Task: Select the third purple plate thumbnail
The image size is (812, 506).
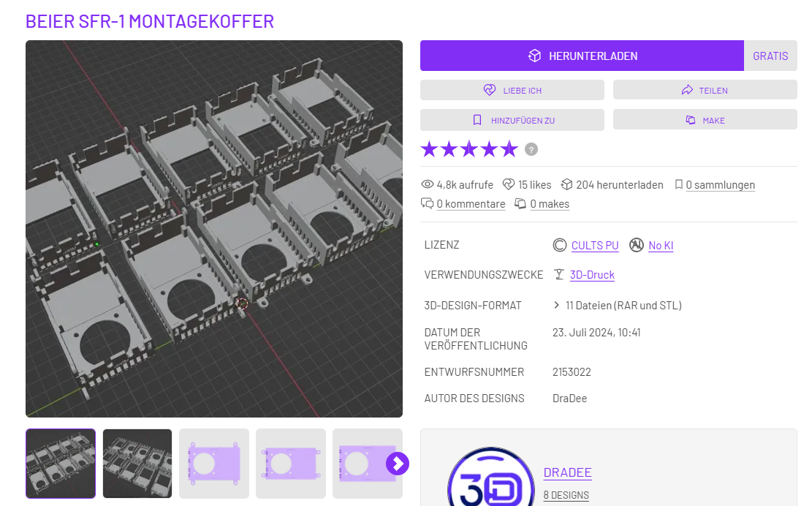Action: point(214,464)
